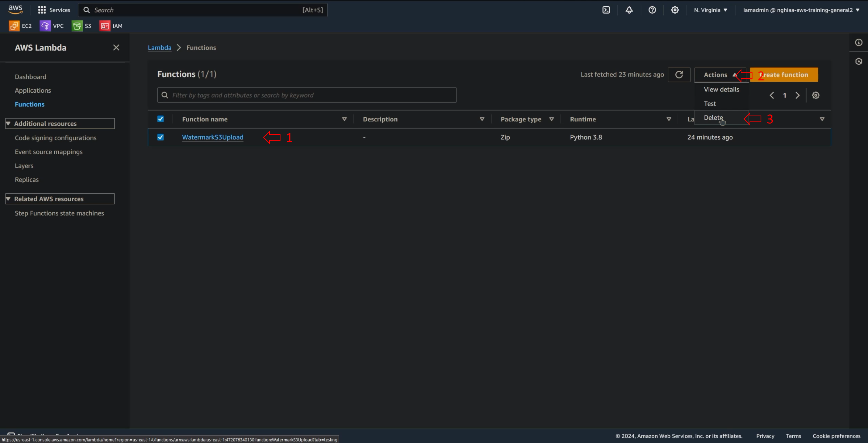Viewport: 868px width, 443px height.
Task: Open the Terms footer link
Action: (793, 436)
